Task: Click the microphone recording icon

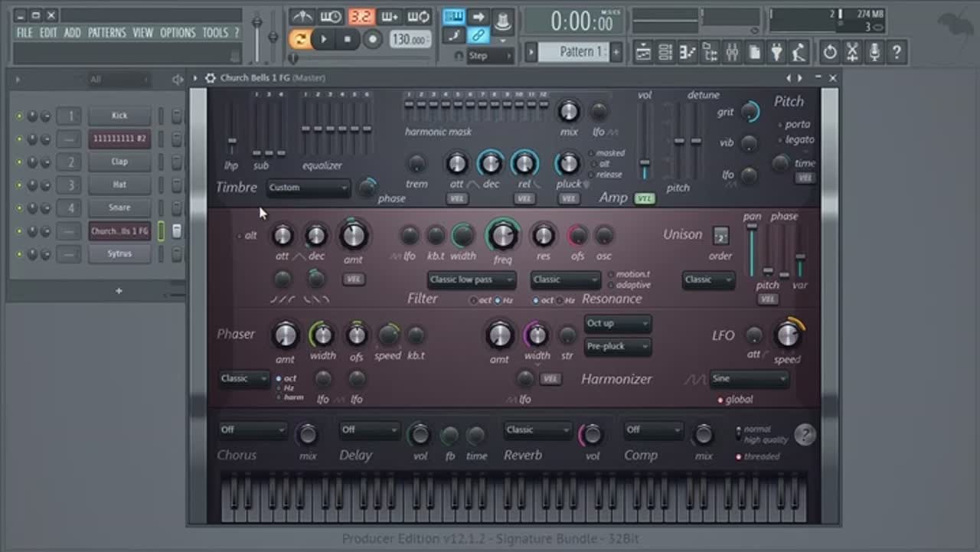Action: (874, 52)
